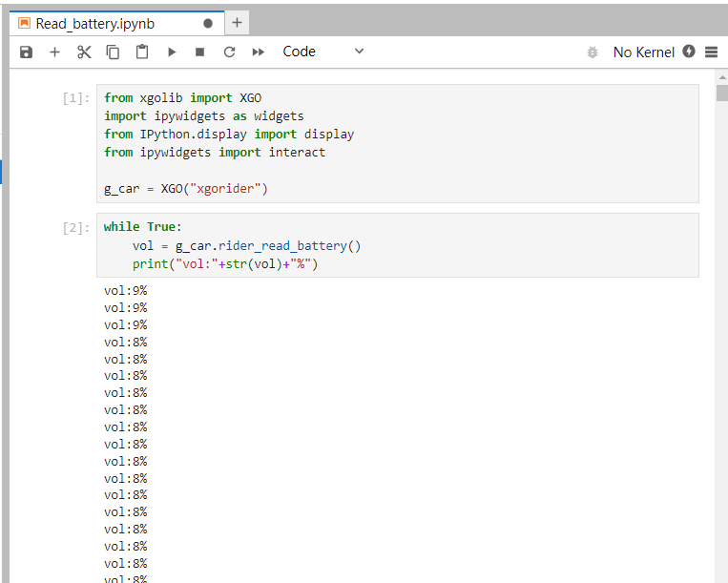Restart the kernel
This screenshot has height=583, width=728.
pyautogui.click(x=229, y=52)
